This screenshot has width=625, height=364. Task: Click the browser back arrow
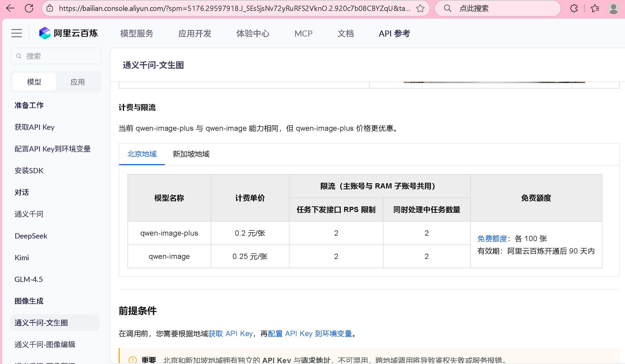click(x=10, y=8)
